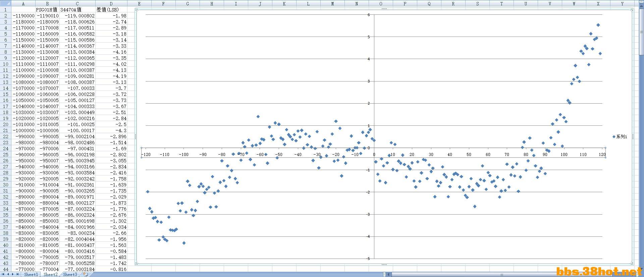The image size is (644, 277).
Task: Click the Select All corner box
Action: coord(5,3)
